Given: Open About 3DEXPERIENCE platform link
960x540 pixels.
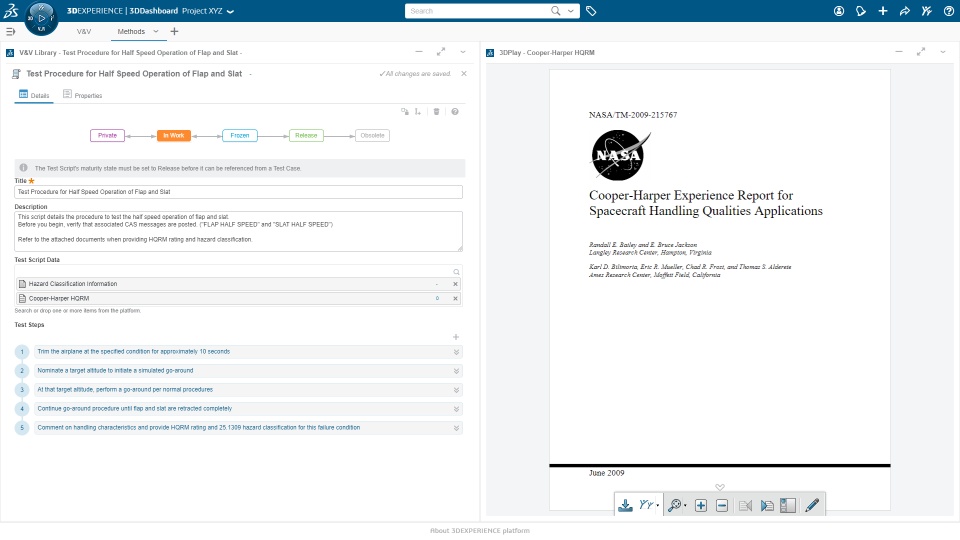Looking at the screenshot, I should [x=480, y=531].
